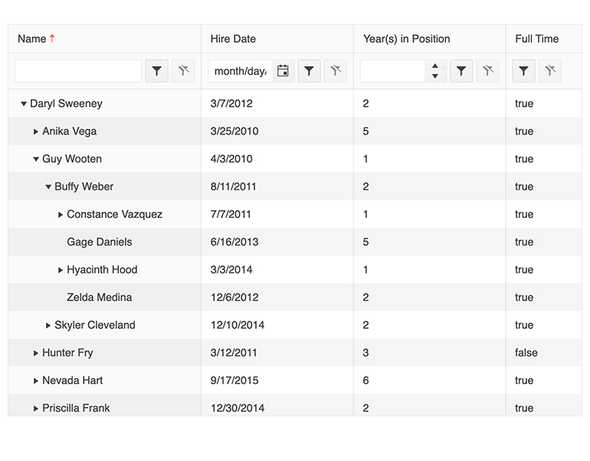Select hire date 3/25/2010 cell
This screenshot has width=590, height=461.
tap(277, 131)
